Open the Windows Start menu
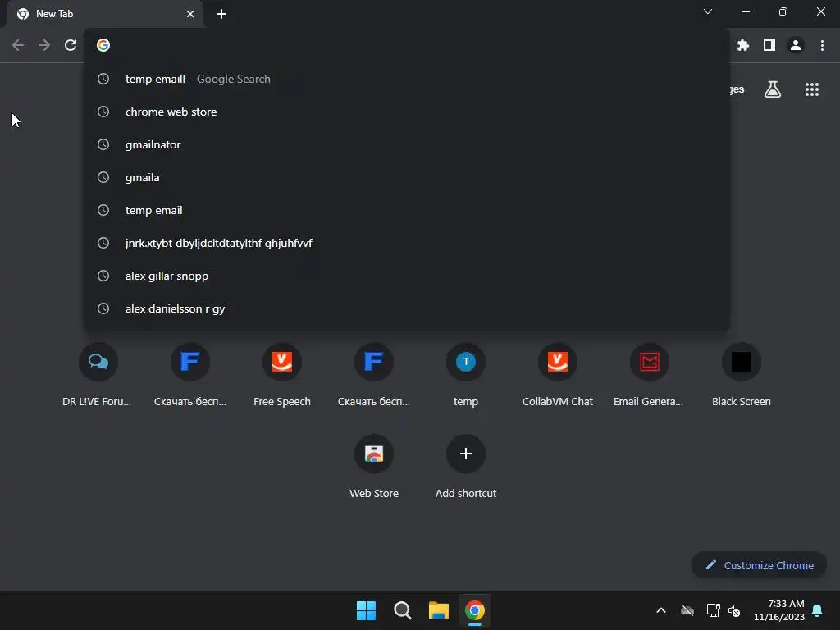Image resolution: width=840 pixels, height=630 pixels. tap(367, 610)
